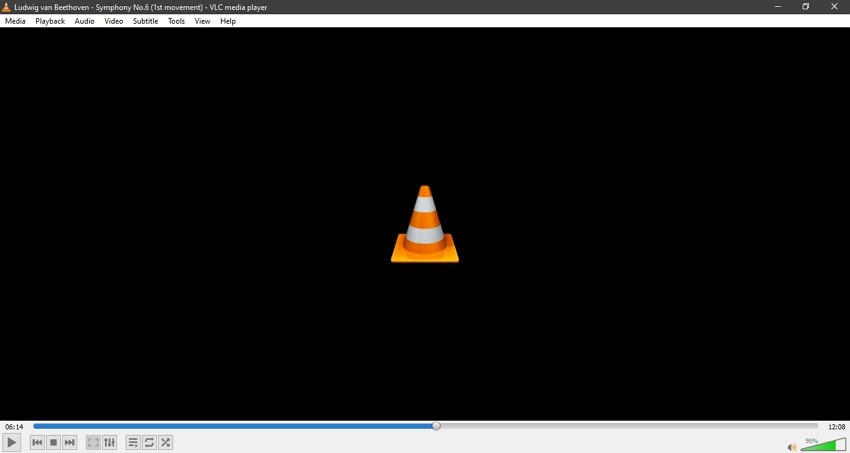Stop playback
Viewport: 850px width, 453px height.
pos(53,443)
